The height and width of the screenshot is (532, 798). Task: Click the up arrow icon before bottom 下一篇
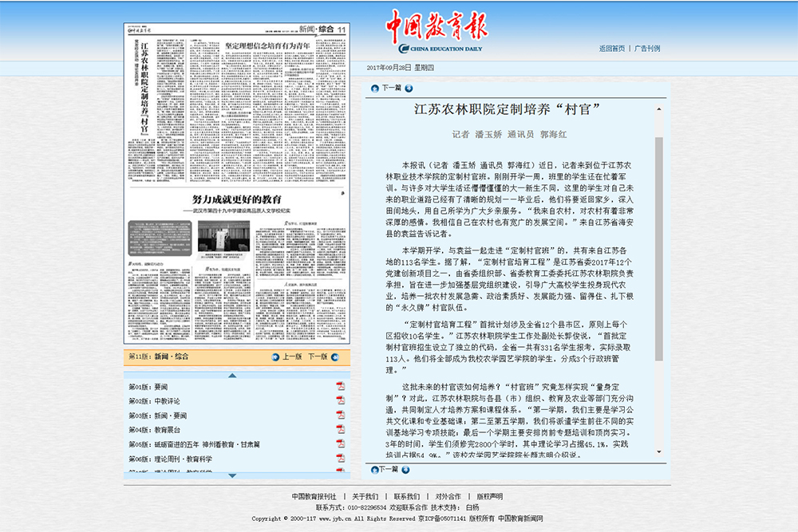(373, 470)
